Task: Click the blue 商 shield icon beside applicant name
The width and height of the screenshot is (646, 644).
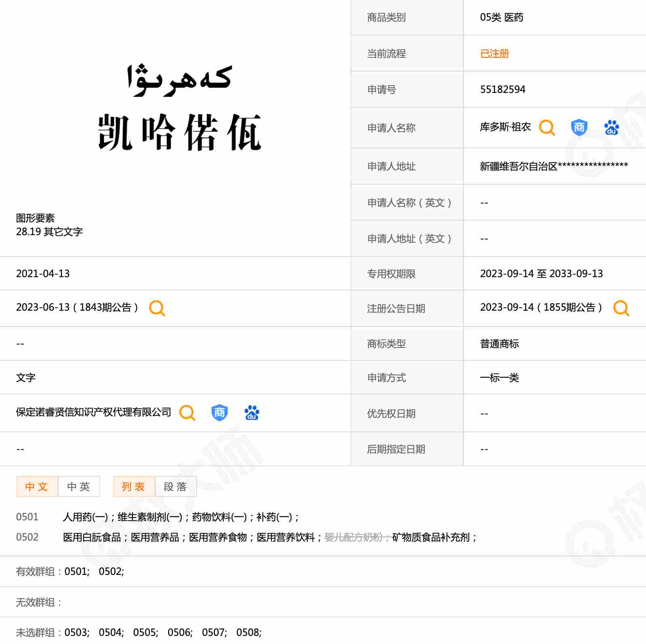Action: (579, 128)
